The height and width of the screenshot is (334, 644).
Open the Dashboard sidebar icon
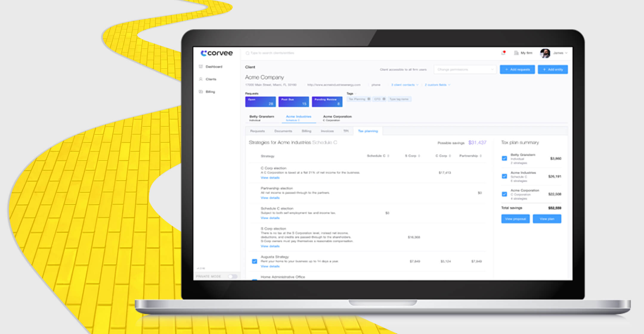201,67
